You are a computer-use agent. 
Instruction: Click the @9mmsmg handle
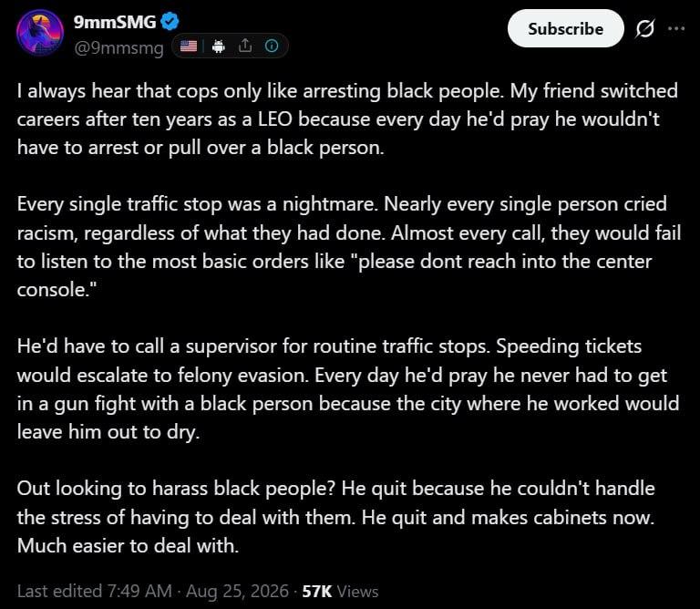pos(118,46)
